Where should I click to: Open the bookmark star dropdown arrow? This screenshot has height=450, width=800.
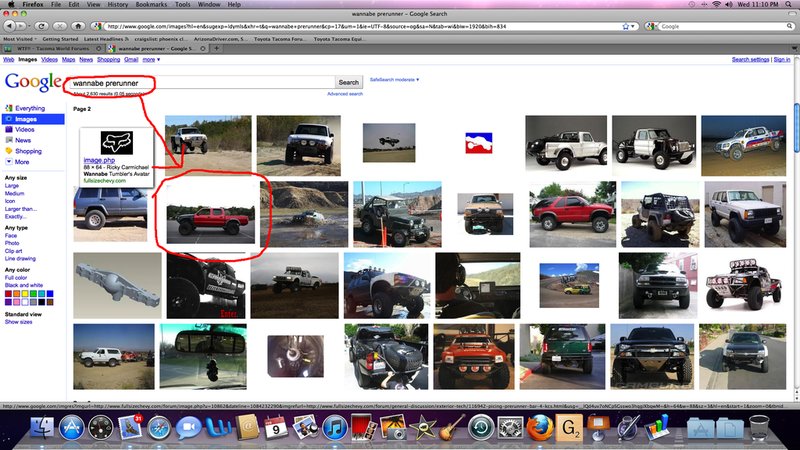[633, 27]
